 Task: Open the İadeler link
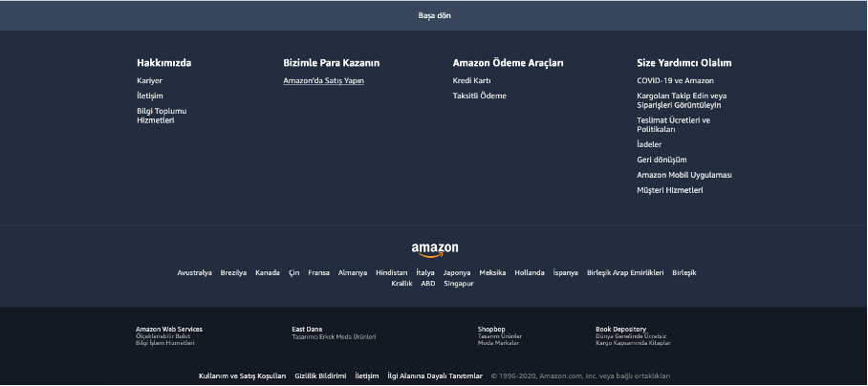point(649,144)
